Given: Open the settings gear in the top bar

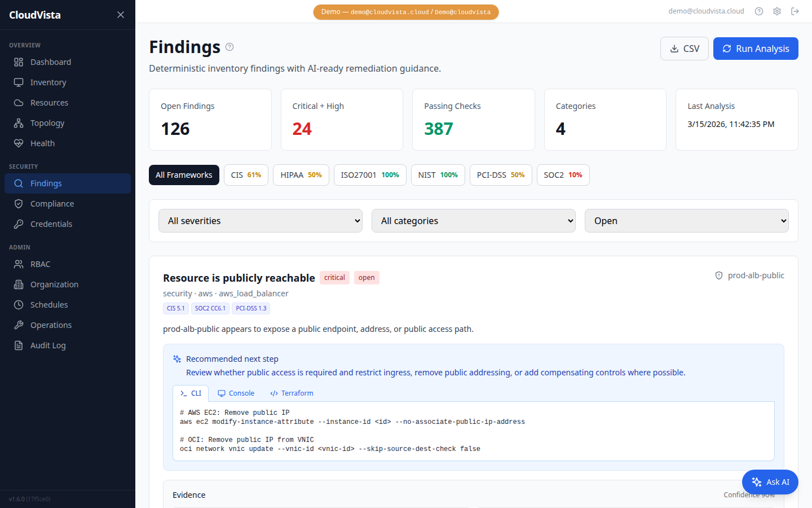Looking at the screenshot, I should pyautogui.click(x=776, y=11).
